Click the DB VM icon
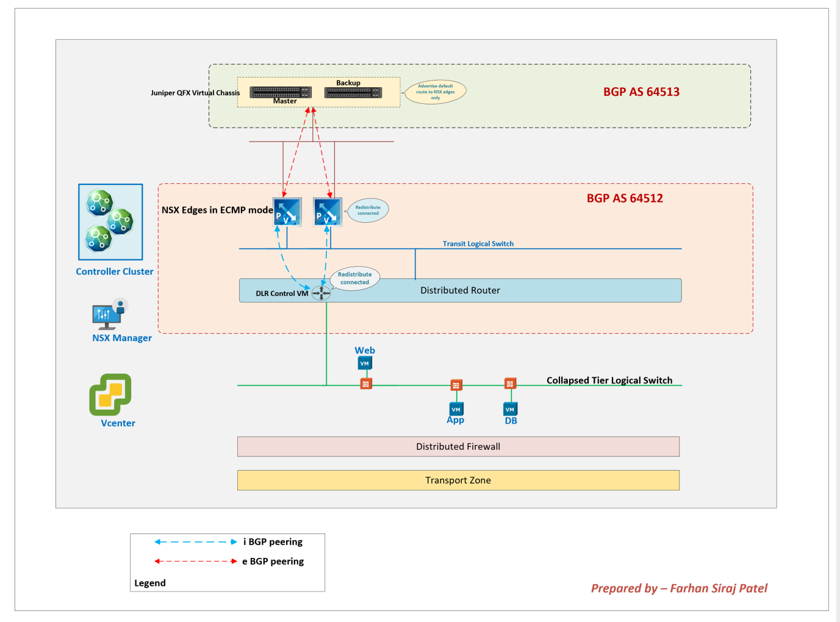The image size is (840, 622). 510,408
